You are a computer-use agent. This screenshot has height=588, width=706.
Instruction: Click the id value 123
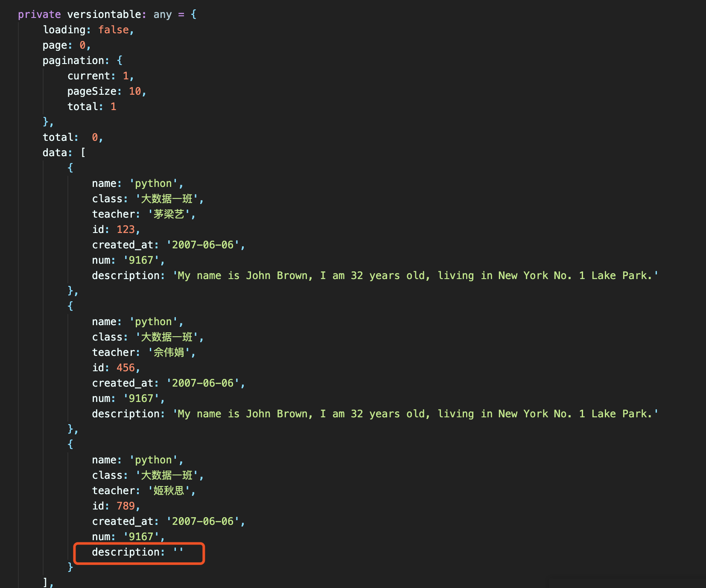(126, 229)
